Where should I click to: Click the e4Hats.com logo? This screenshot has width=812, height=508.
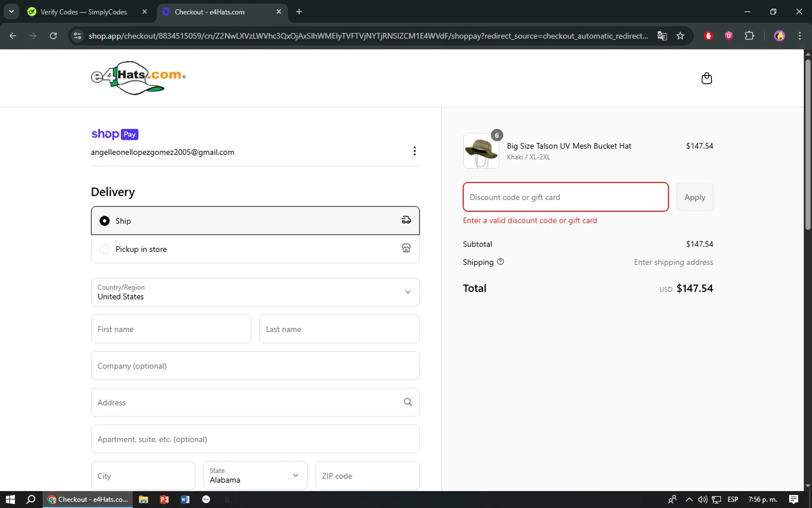[x=139, y=78]
